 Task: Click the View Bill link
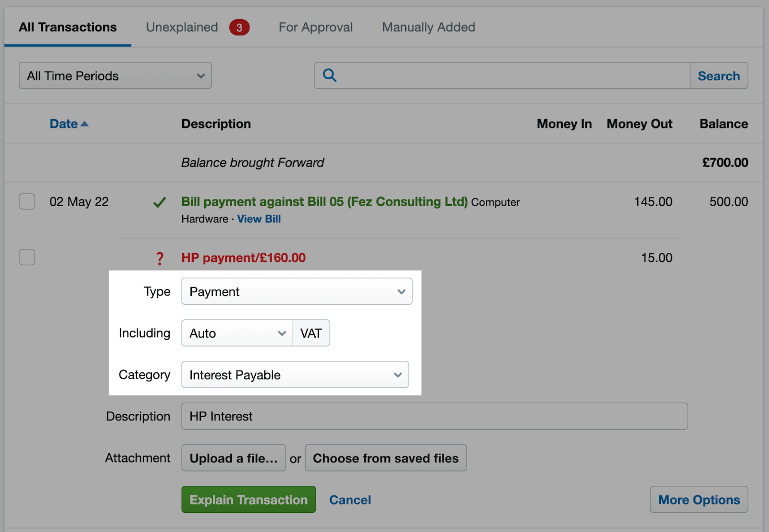coord(259,219)
